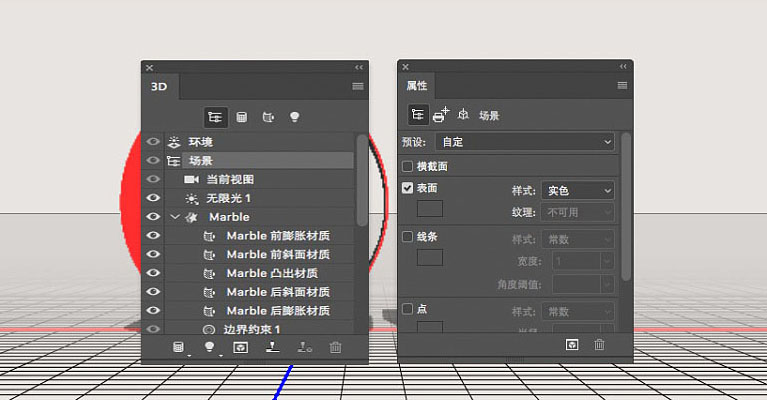The image size is (767, 400).
Task: Open the 预设 dropdown showing 自定
Action: click(525, 142)
